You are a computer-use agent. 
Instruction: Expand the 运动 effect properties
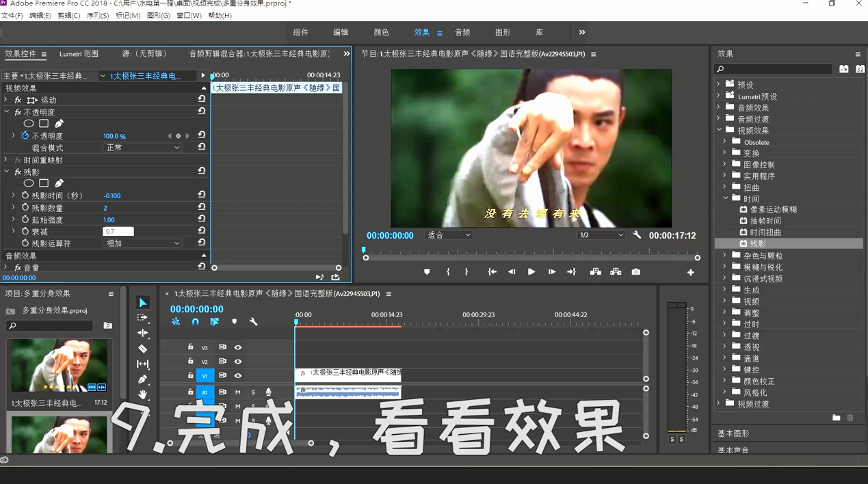point(6,100)
